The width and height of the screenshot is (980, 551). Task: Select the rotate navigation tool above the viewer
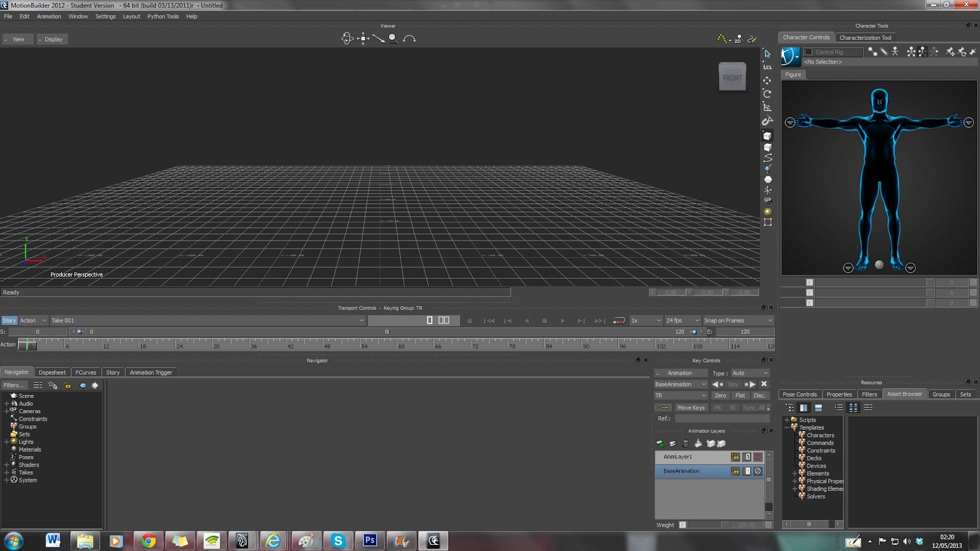349,38
